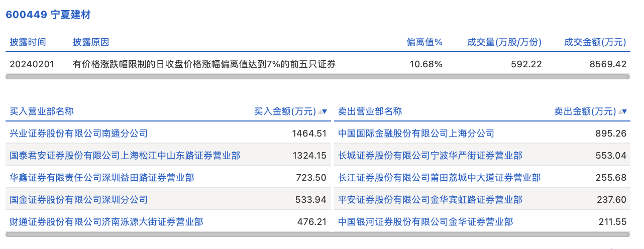Click the 卖出营业部名称 column header
644x249 pixels.
[370, 111]
